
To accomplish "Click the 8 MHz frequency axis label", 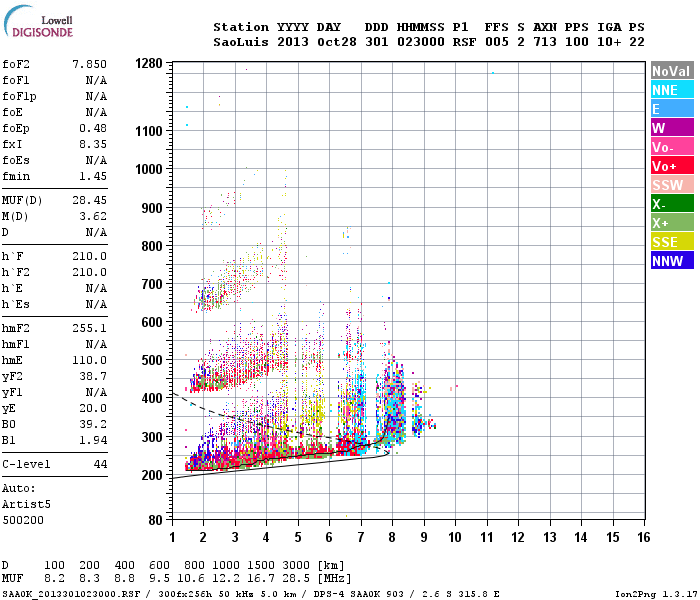I will [392, 537].
